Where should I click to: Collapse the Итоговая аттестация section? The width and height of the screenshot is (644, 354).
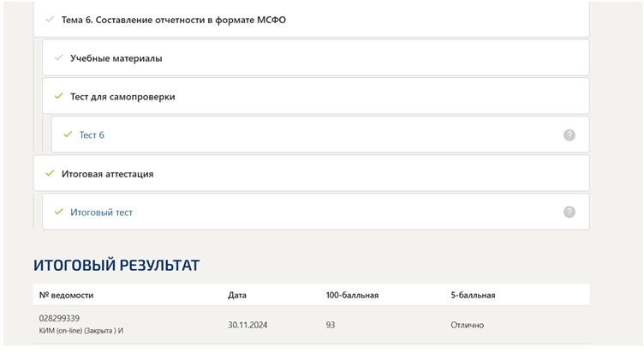[x=312, y=173]
